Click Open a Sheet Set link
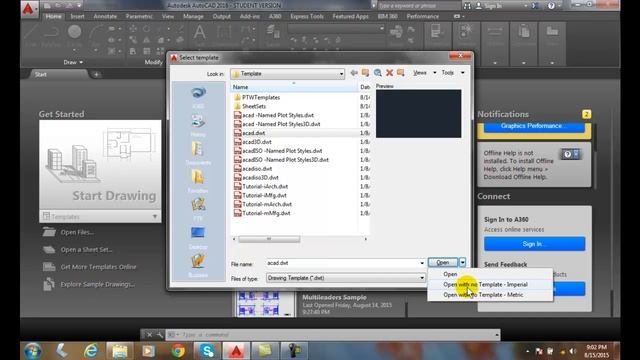Image resolution: width=640 pixels, height=360 pixels. pyautogui.click(x=86, y=249)
